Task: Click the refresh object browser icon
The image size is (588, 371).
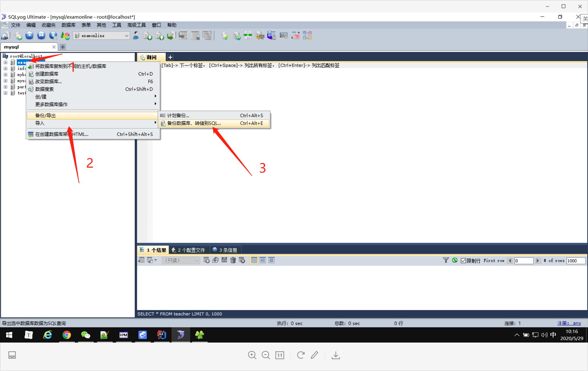Action: pyautogui.click(x=65, y=36)
